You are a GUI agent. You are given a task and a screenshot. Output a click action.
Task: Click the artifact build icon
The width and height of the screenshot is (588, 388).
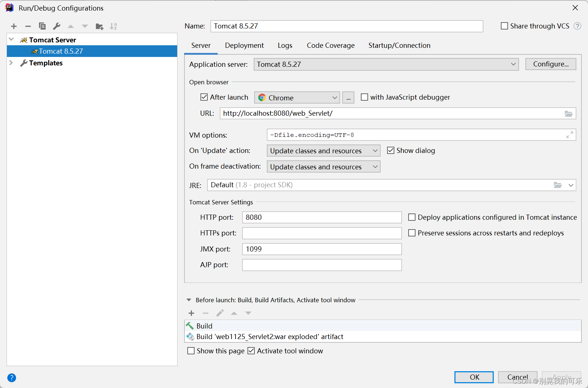tap(190, 337)
